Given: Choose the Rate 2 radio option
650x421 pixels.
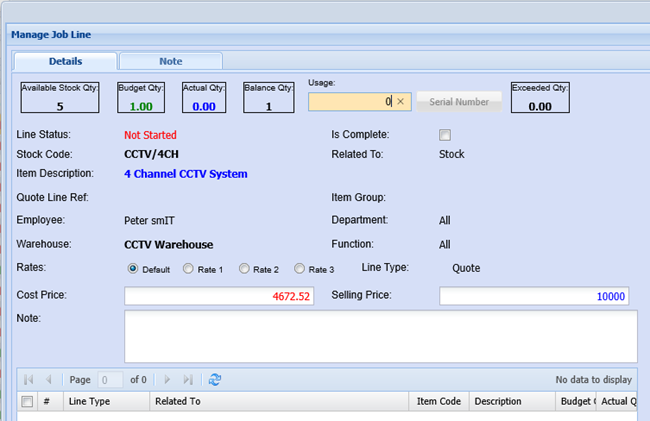Looking at the screenshot, I should (x=243, y=269).
